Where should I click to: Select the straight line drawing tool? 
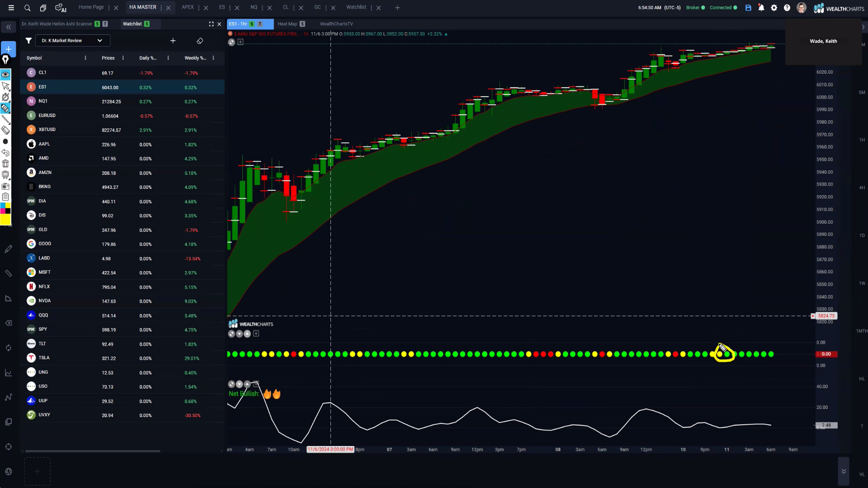coord(5,119)
